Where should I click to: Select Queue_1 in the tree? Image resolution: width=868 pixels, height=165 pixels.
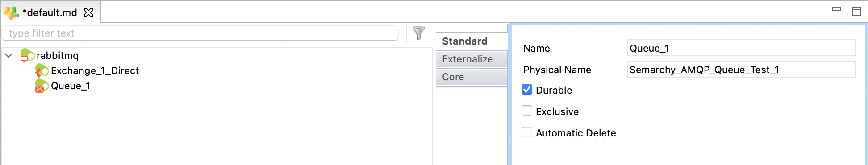click(71, 86)
